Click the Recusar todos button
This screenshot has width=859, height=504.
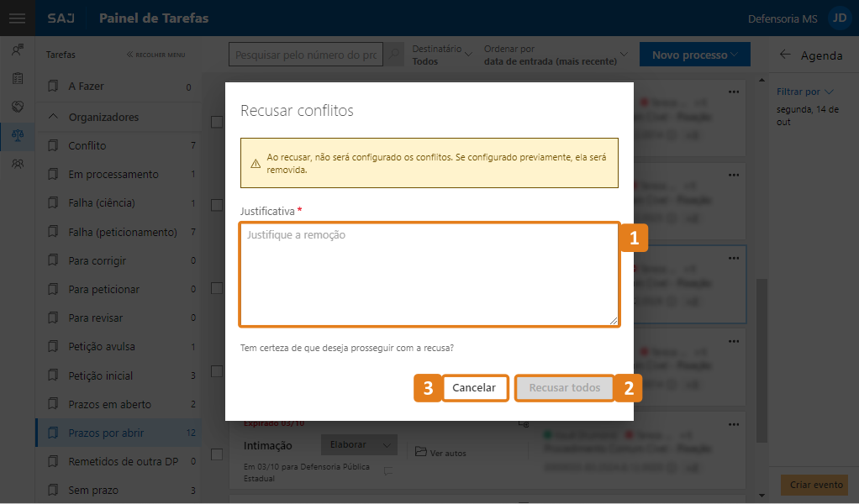click(564, 387)
